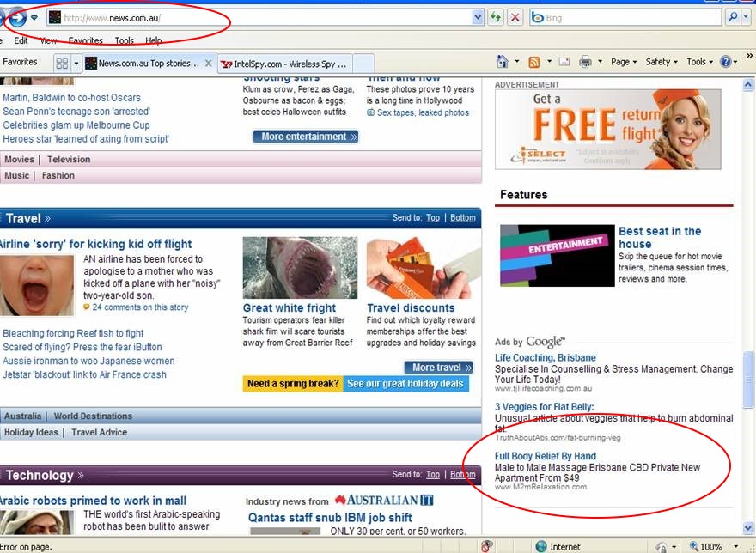Open the Safety dropdown menu
The width and height of the screenshot is (756, 553).
click(661, 62)
